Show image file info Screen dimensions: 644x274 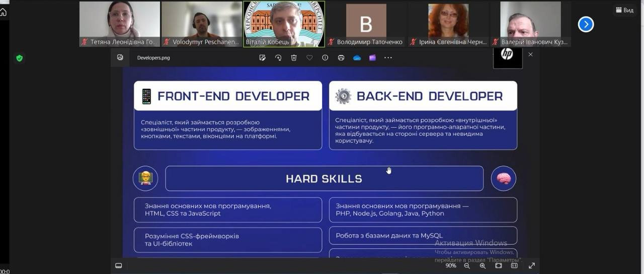click(325, 58)
